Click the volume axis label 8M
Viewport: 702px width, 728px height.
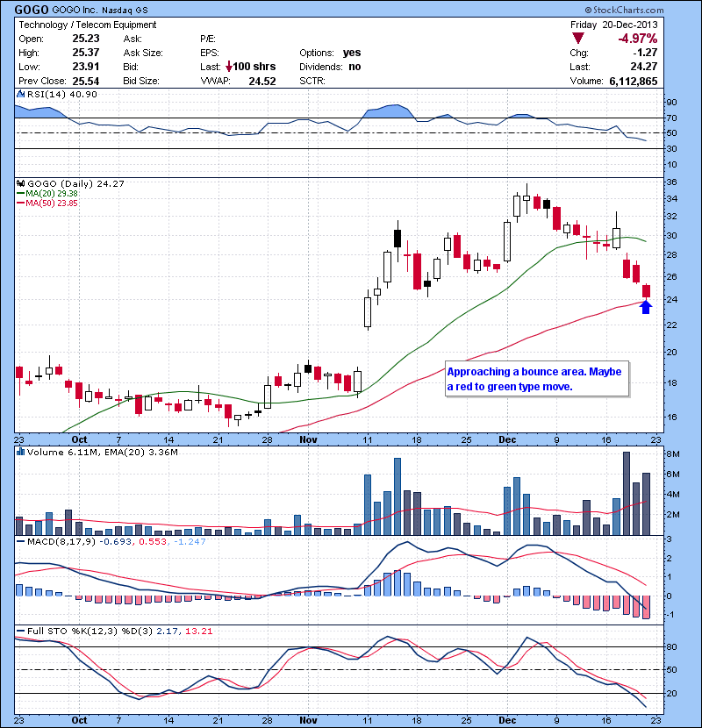pos(673,453)
